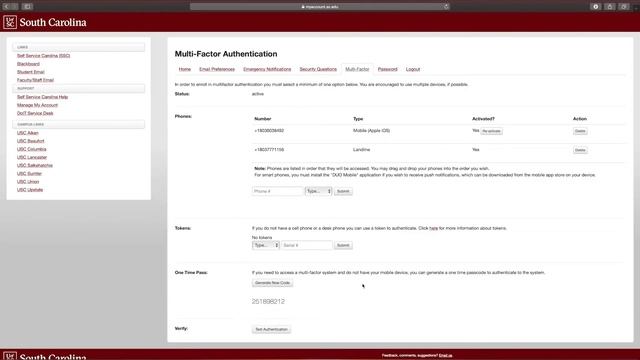Click the Test Authentication button
Viewport: 640px width, 360px height.
pos(271,329)
